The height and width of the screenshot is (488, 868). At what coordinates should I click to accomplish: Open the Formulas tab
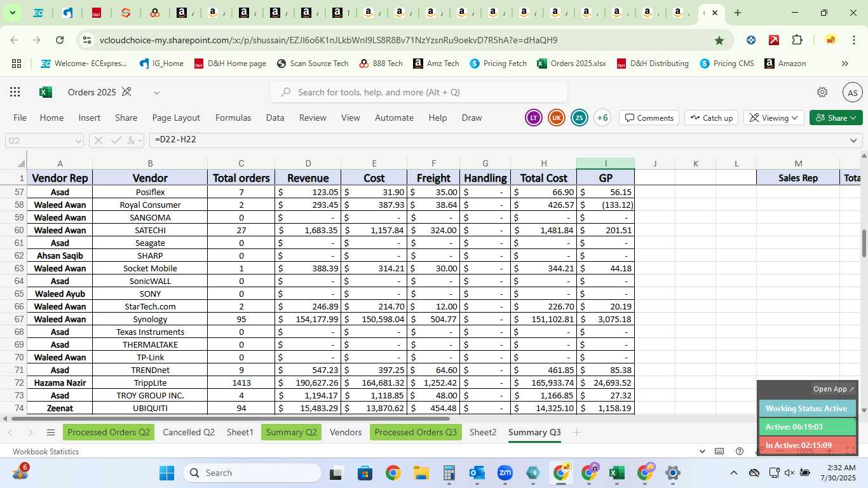pyautogui.click(x=233, y=118)
